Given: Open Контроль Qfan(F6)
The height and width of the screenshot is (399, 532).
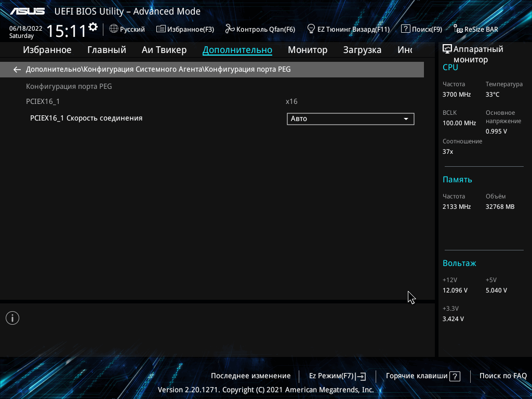Looking at the screenshot, I should pyautogui.click(x=265, y=29).
